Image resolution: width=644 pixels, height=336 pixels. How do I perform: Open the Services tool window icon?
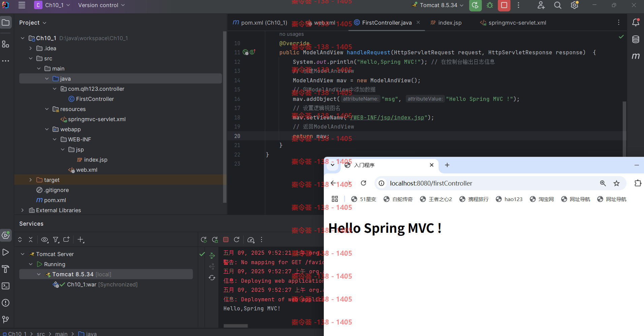pyautogui.click(x=6, y=235)
